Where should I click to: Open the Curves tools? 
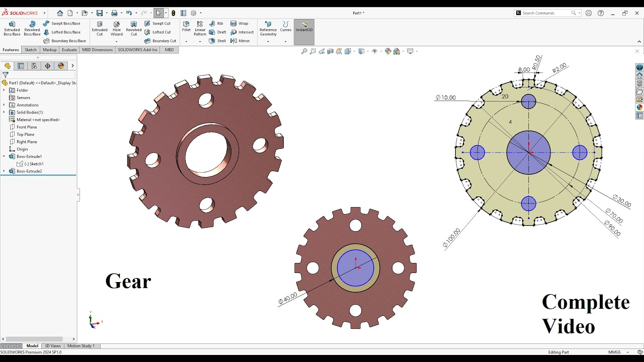tap(286, 27)
